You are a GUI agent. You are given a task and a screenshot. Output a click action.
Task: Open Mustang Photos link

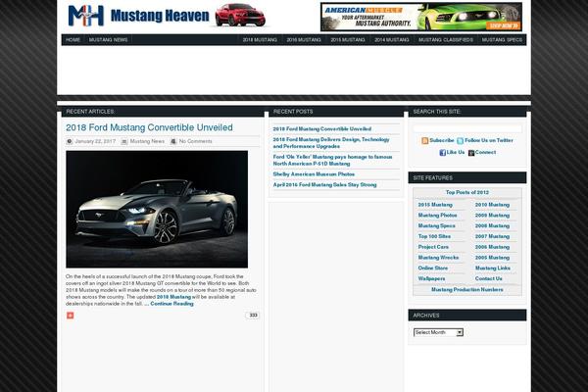coord(438,216)
